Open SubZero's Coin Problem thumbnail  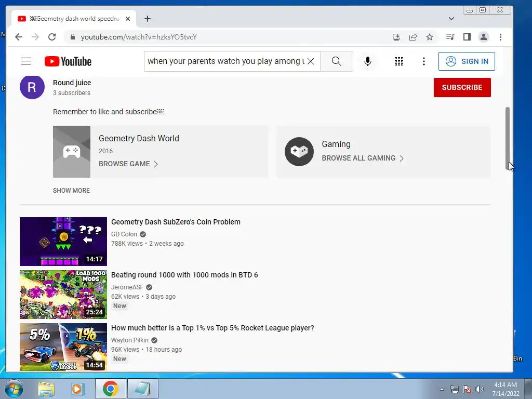coord(63,242)
